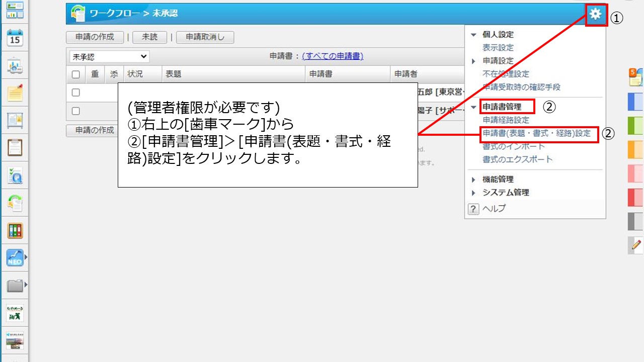644x362 pixels.
Task: Click the 未読 button
Action: tap(149, 37)
